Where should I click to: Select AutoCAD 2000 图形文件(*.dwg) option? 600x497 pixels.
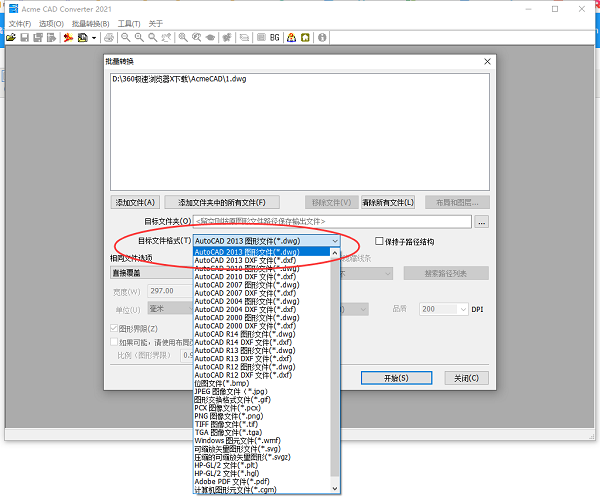(x=262, y=318)
